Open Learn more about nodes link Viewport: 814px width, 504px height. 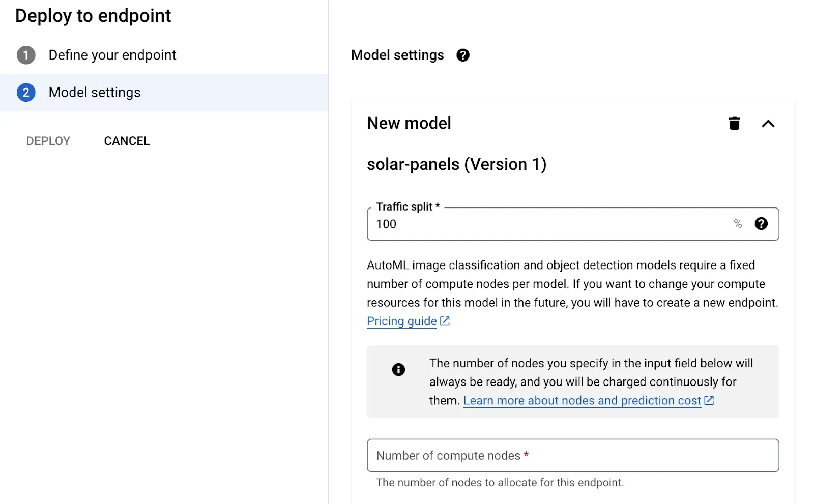pyautogui.click(x=582, y=401)
